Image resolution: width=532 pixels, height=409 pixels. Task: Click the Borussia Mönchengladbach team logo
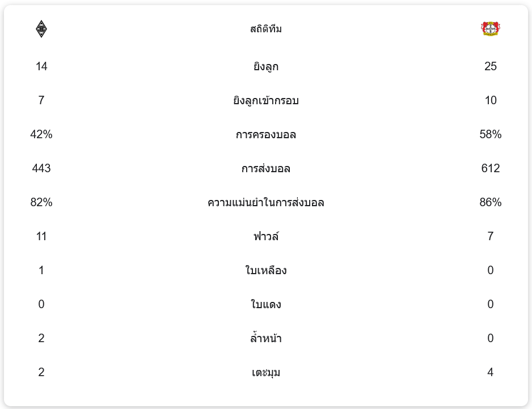coord(41,29)
